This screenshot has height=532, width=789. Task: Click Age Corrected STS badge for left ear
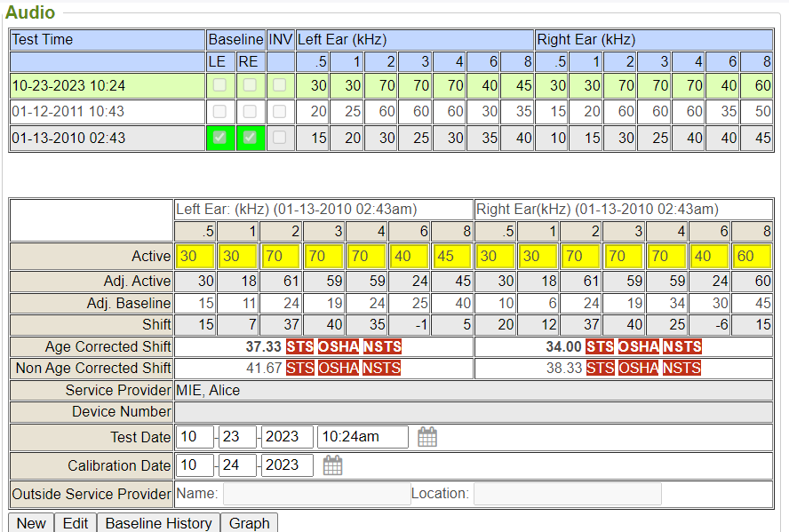point(299,346)
